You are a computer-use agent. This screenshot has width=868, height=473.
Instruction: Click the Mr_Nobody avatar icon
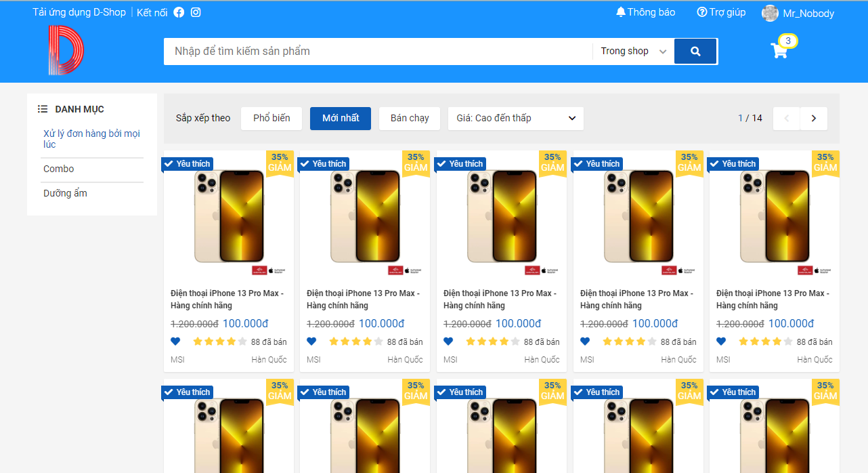pos(770,13)
